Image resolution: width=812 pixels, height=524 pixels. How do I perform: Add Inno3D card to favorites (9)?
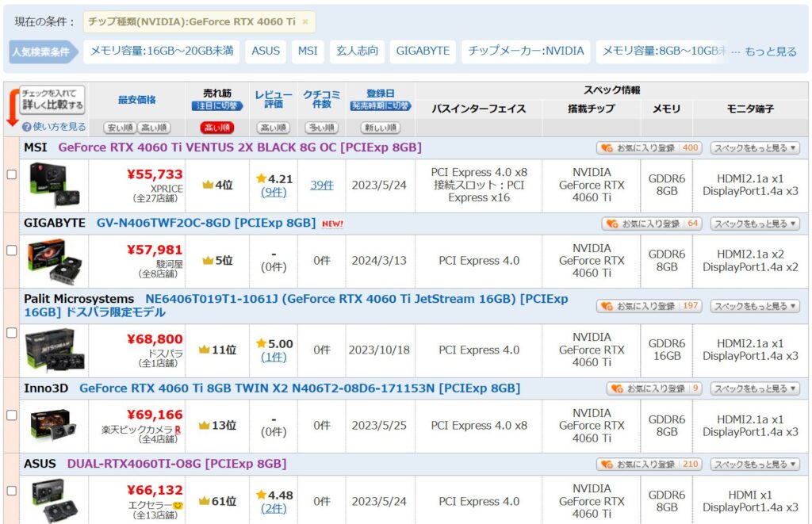tap(654, 388)
